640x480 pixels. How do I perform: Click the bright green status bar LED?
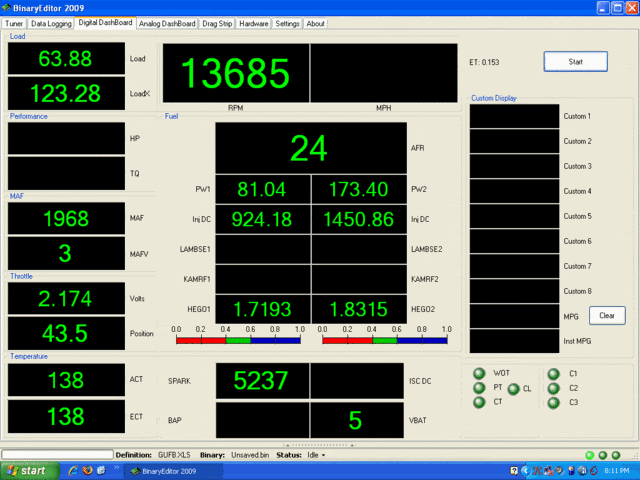[589, 455]
